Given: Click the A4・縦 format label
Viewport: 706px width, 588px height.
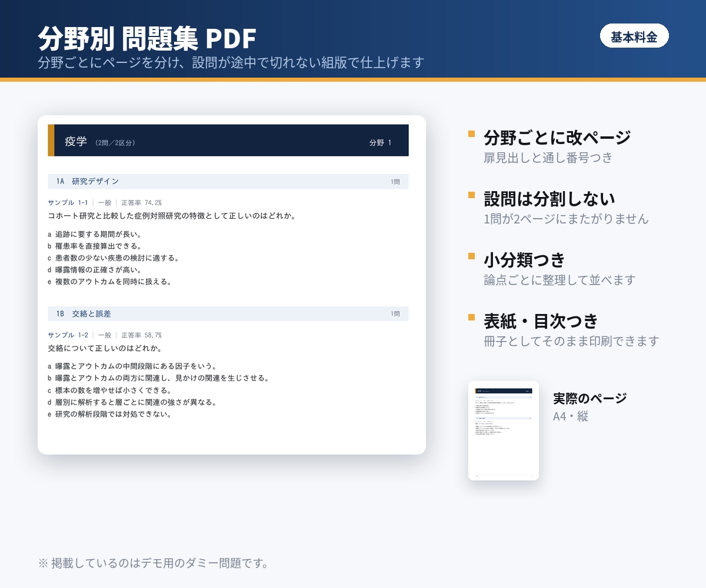Looking at the screenshot, I should [x=571, y=417].
